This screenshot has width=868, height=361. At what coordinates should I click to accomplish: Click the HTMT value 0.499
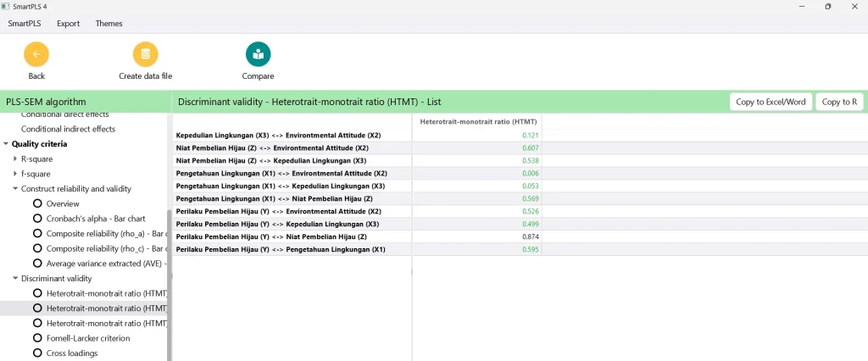pos(531,225)
